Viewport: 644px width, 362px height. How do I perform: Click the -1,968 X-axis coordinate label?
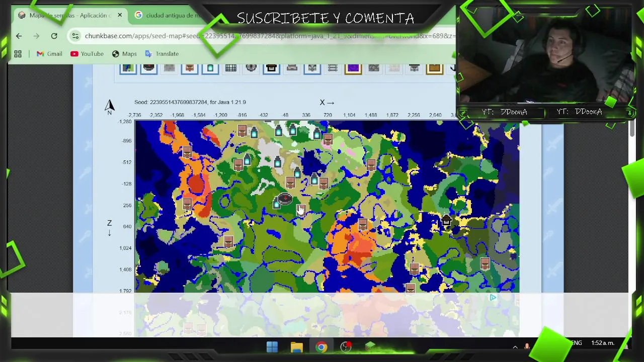[x=178, y=115]
